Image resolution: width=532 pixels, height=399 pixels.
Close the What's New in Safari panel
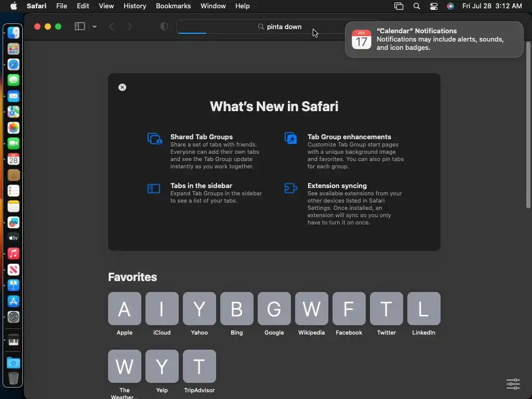pos(122,87)
